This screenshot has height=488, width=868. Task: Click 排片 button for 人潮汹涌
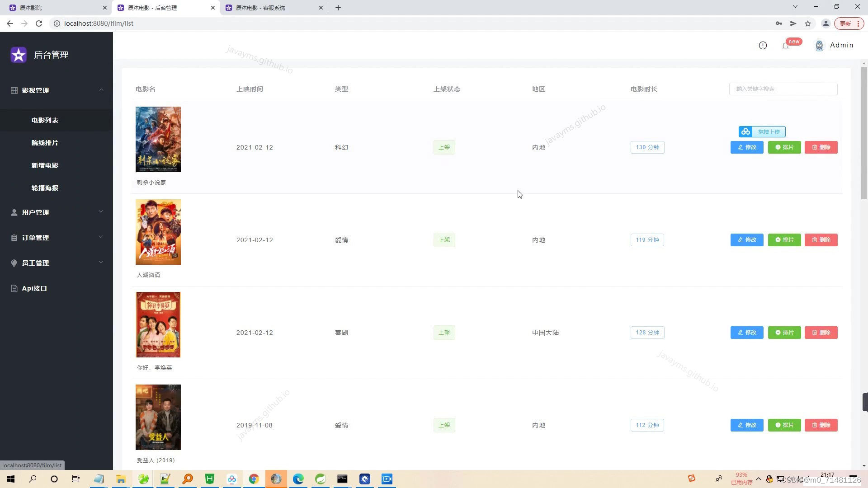(x=784, y=240)
